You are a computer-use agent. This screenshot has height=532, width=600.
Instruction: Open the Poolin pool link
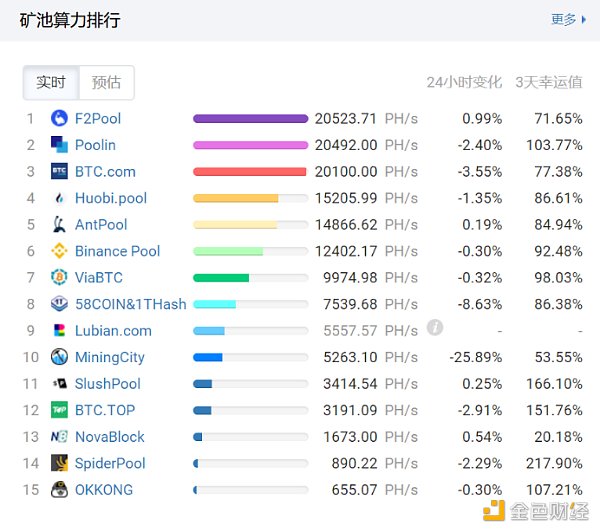[95, 145]
